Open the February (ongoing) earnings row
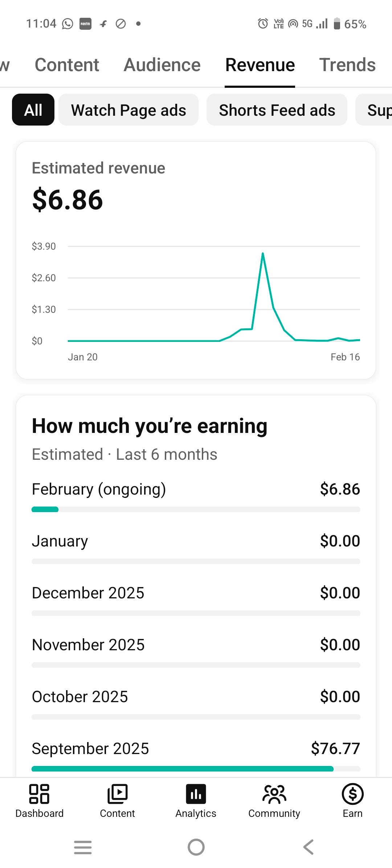This screenshot has height=868, width=392. (x=196, y=489)
